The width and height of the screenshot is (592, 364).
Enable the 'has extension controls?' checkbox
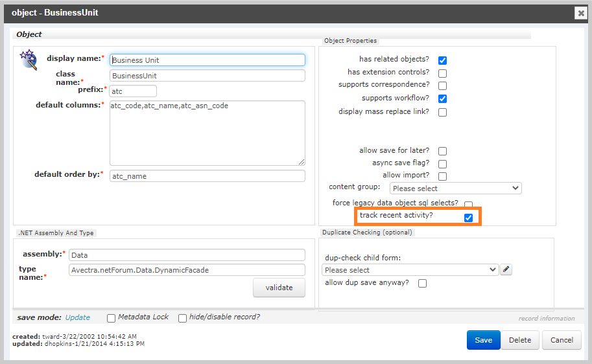[442, 73]
